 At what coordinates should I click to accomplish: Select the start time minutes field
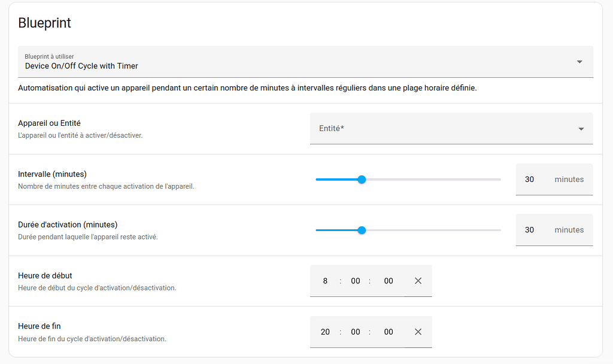357,280
